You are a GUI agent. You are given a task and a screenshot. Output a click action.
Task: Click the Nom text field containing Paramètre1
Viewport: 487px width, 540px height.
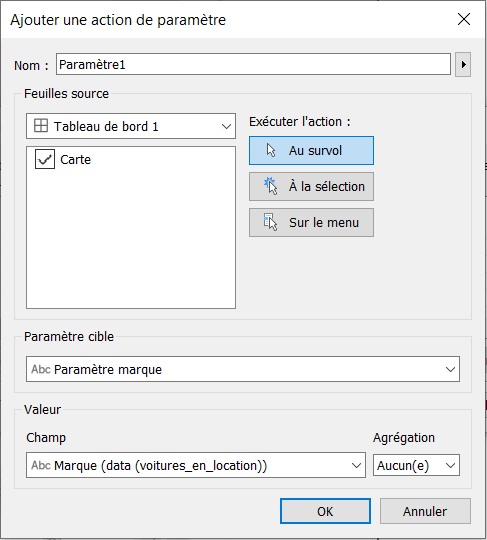[253, 64]
